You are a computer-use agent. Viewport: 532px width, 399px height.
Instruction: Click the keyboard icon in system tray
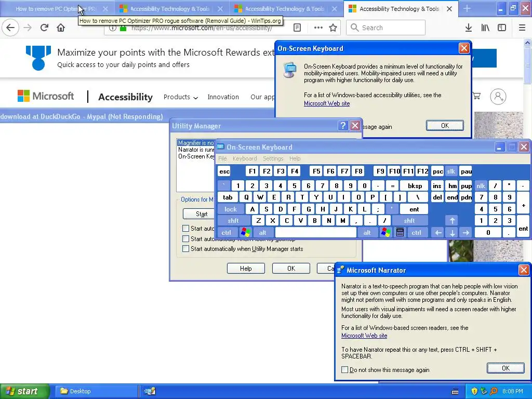click(x=455, y=391)
